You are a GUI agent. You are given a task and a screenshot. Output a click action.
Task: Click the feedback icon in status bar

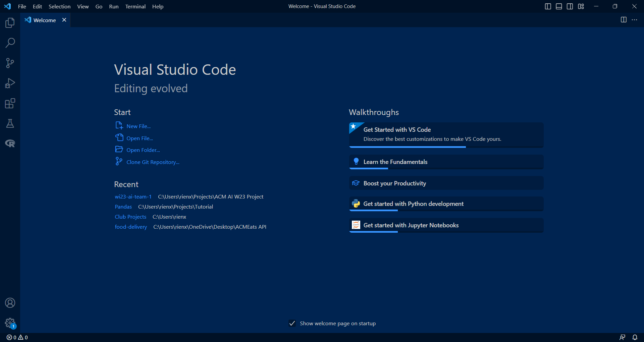622,338
